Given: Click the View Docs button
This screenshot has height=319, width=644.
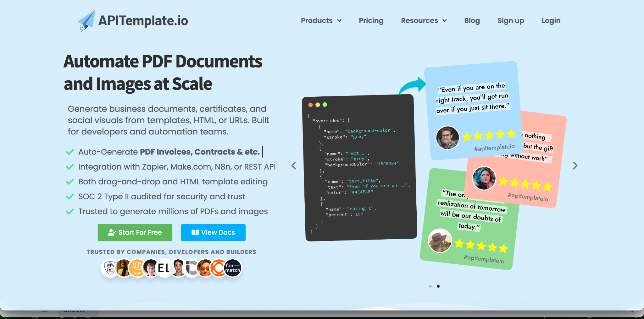Looking at the screenshot, I should coord(213,232).
